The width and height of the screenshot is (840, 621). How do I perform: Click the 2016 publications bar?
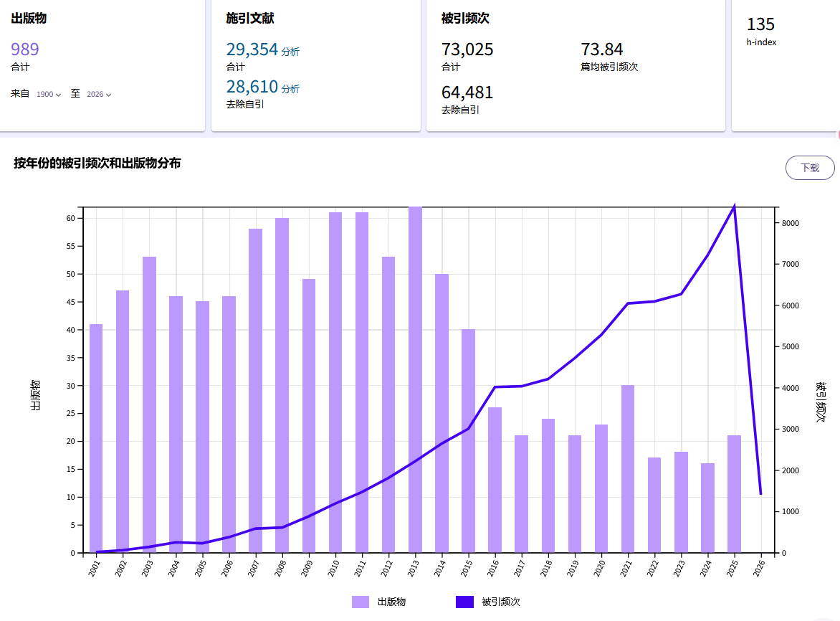pyautogui.click(x=495, y=480)
